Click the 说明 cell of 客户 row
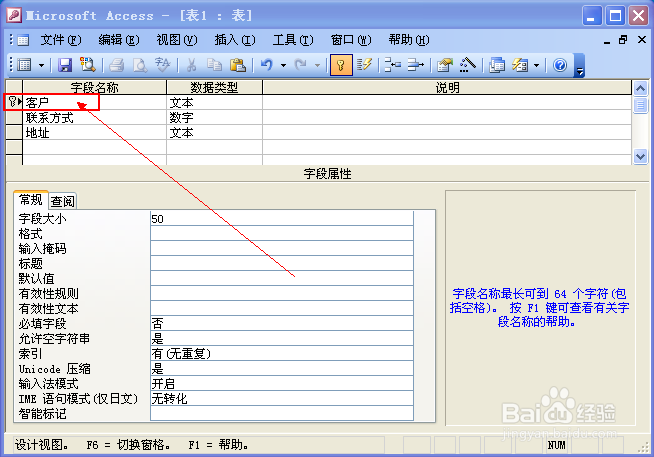This screenshot has height=457, width=654. [x=447, y=103]
